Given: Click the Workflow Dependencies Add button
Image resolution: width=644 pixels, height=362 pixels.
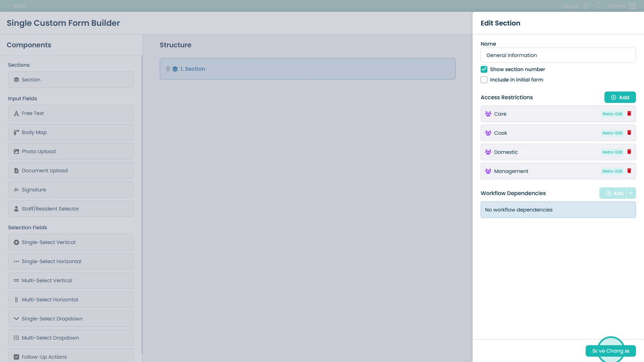Looking at the screenshot, I should (613, 193).
